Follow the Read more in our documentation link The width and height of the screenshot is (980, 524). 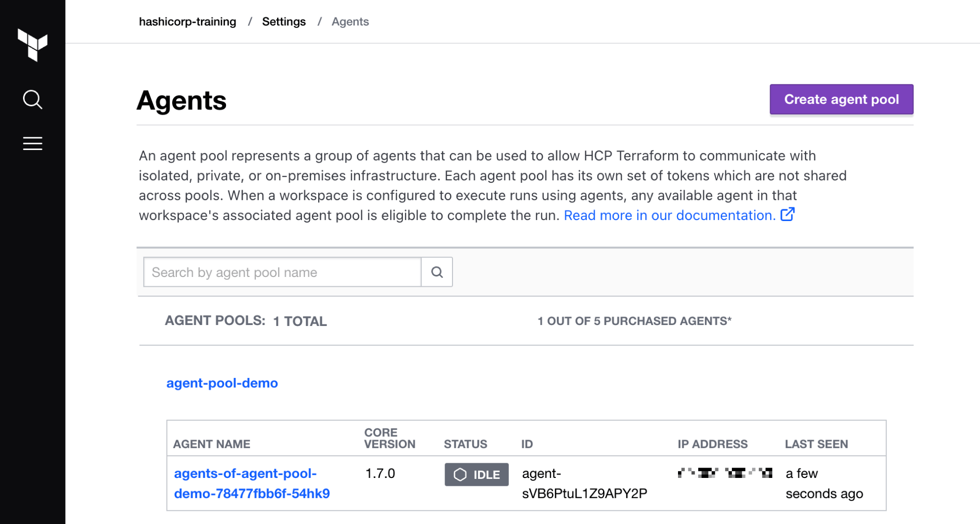669,215
